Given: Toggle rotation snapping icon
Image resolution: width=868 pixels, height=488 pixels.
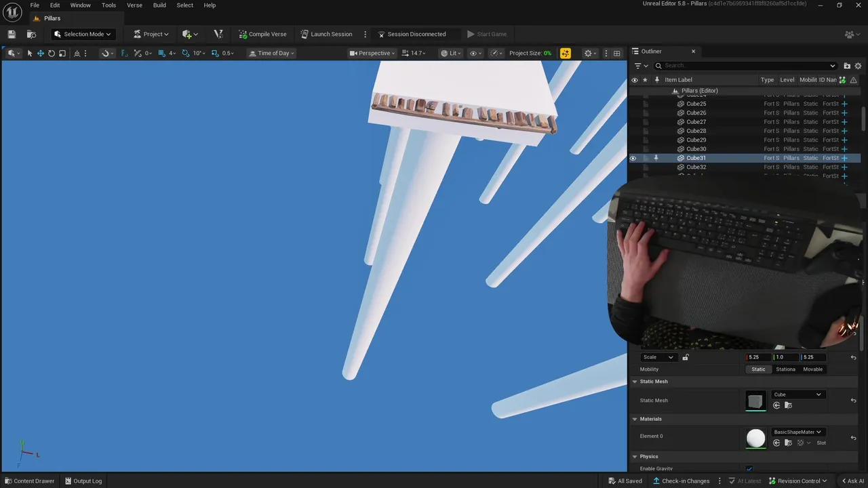Looking at the screenshot, I should tap(186, 53).
